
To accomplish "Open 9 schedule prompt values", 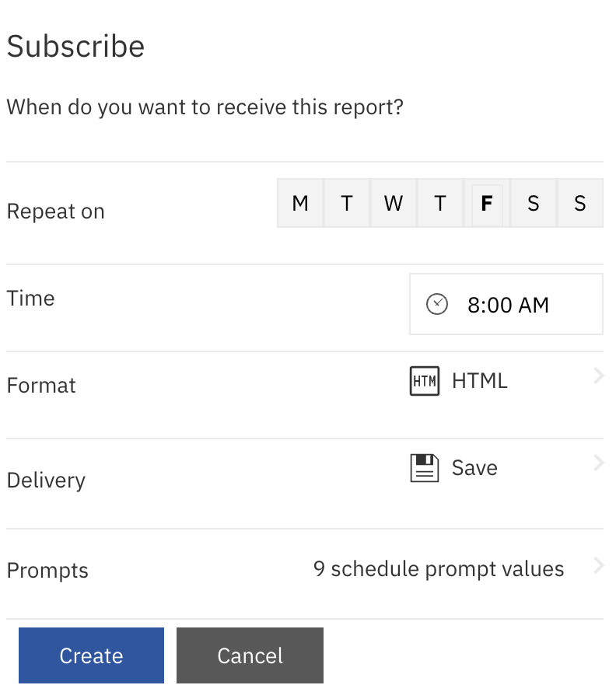I will 439,569.
